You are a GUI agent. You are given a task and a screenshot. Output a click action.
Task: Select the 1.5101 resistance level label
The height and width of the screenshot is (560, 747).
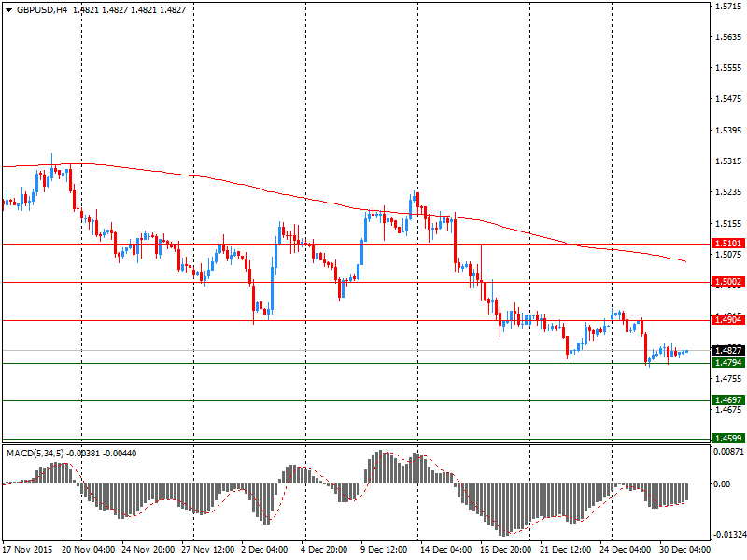point(727,244)
